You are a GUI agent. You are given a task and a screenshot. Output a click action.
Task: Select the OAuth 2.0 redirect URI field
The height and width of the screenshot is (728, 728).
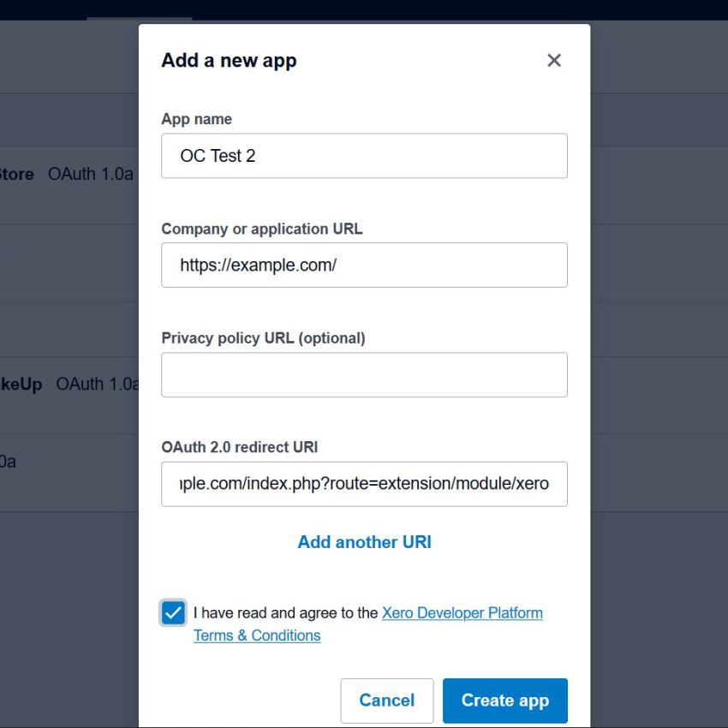pyautogui.click(x=364, y=484)
